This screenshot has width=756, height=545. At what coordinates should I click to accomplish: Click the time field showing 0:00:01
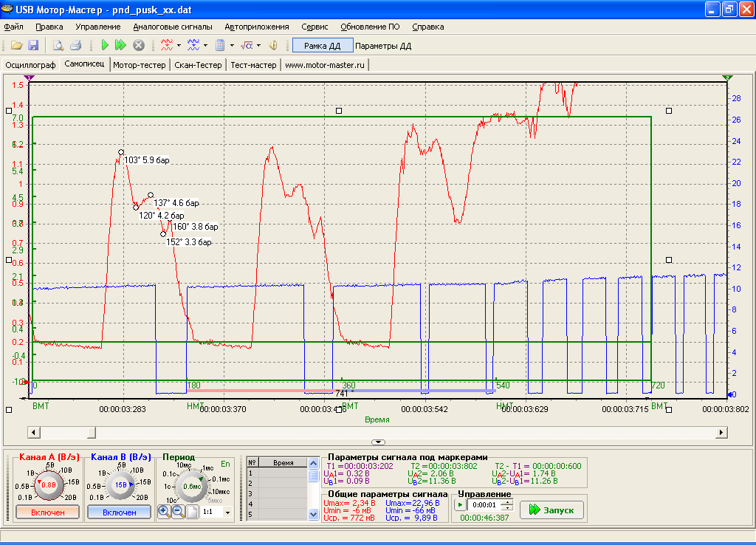pyautogui.click(x=484, y=505)
